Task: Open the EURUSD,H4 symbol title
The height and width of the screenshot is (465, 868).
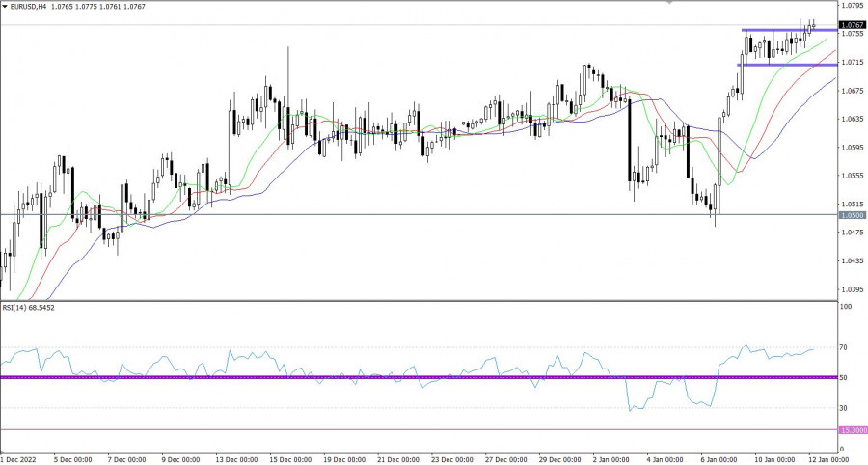Action: tap(32, 8)
